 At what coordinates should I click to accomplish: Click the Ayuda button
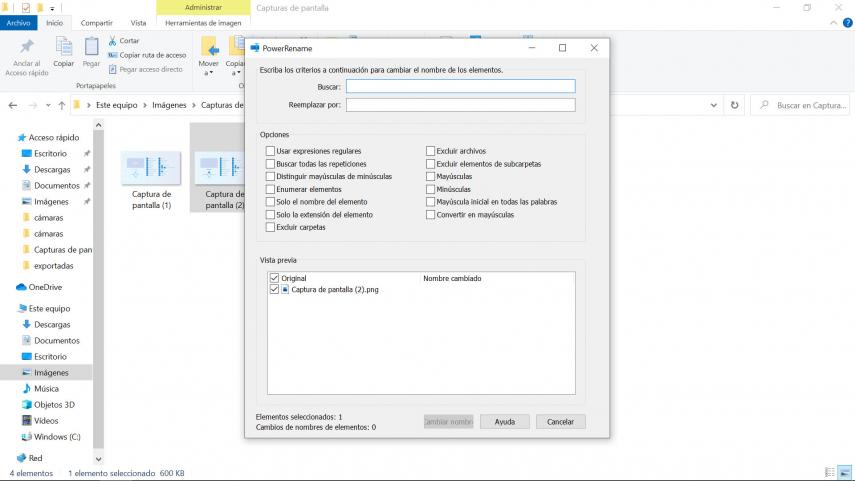pyautogui.click(x=504, y=422)
